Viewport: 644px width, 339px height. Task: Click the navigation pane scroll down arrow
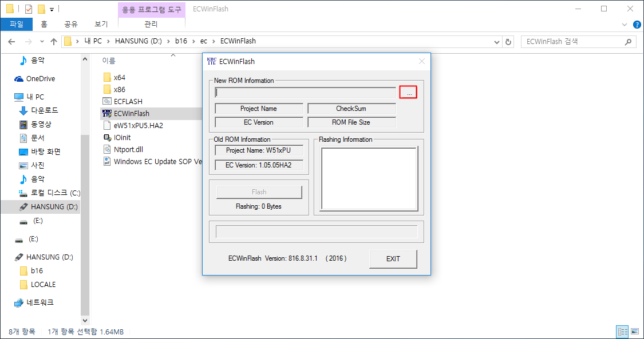pos(85,321)
